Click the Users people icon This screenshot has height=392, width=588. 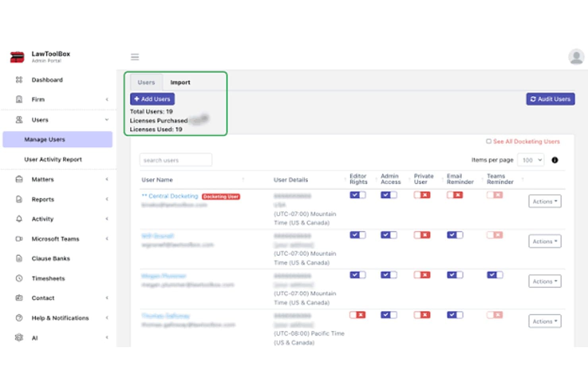point(19,120)
